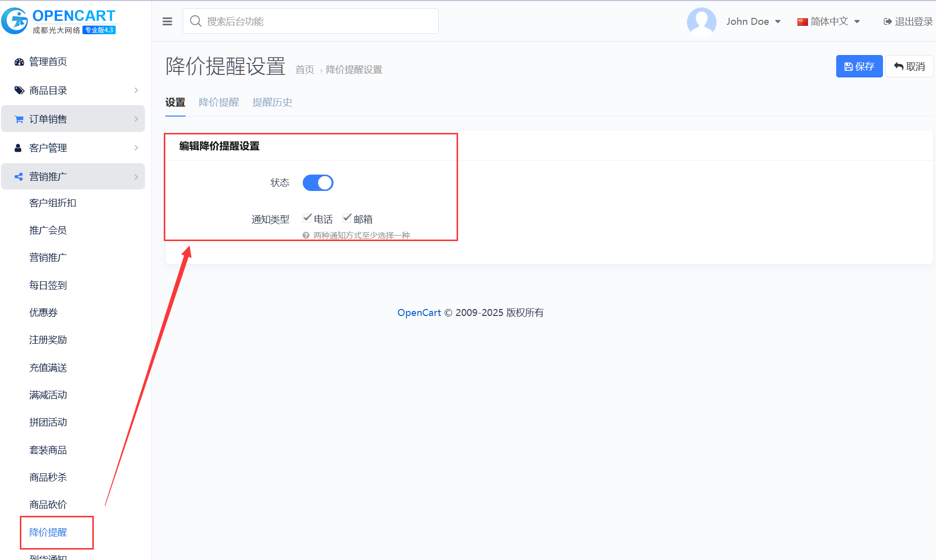This screenshot has height=560, width=936.
Task: Click the share icon beside 营销推广
Action: click(x=19, y=177)
